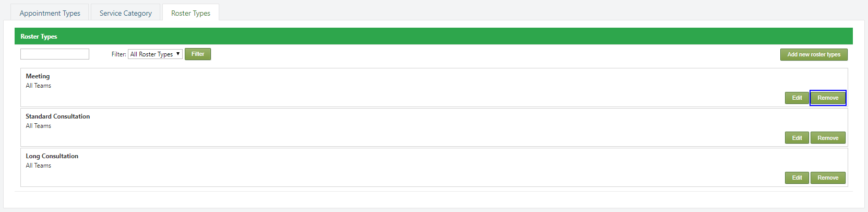Click the roster search text field
The height and width of the screenshot is (212, 868).
click(x=55, y=54)
